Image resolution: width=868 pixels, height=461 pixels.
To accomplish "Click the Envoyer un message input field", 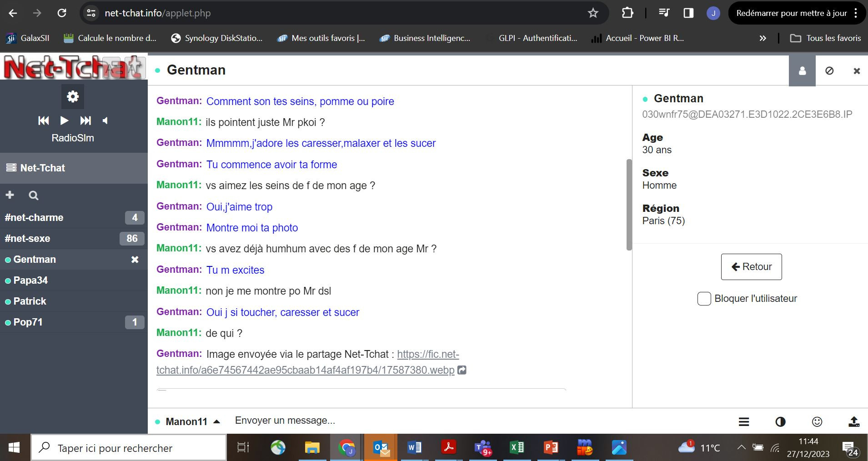I will click(477, 421).
